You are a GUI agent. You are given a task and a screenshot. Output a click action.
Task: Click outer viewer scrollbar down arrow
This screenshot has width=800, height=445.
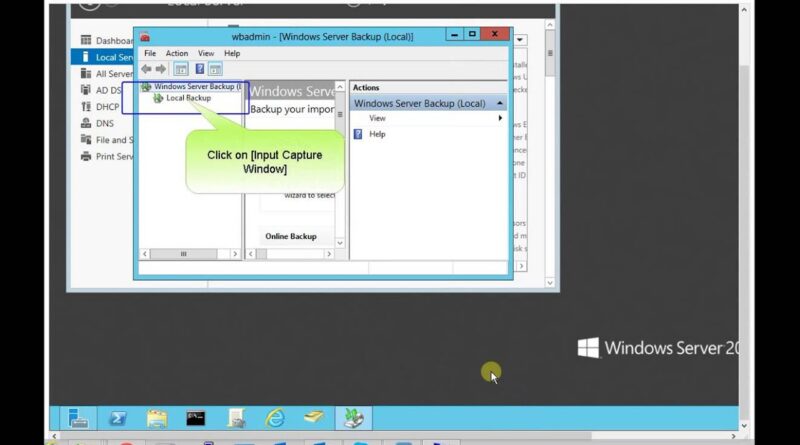coord(744,426)
